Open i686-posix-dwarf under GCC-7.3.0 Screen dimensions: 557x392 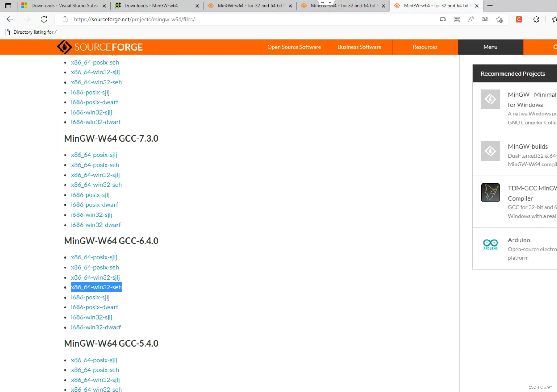coord(94,204)
